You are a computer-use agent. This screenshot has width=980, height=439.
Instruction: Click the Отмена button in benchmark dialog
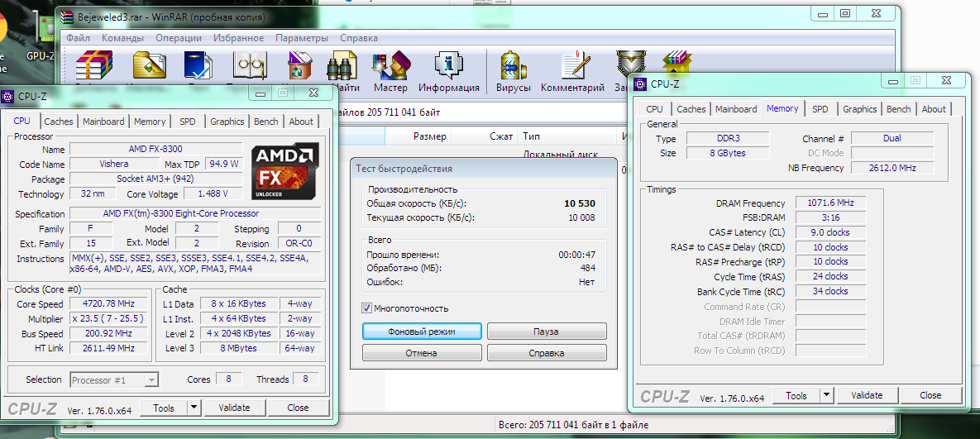(x=422, y=353)
